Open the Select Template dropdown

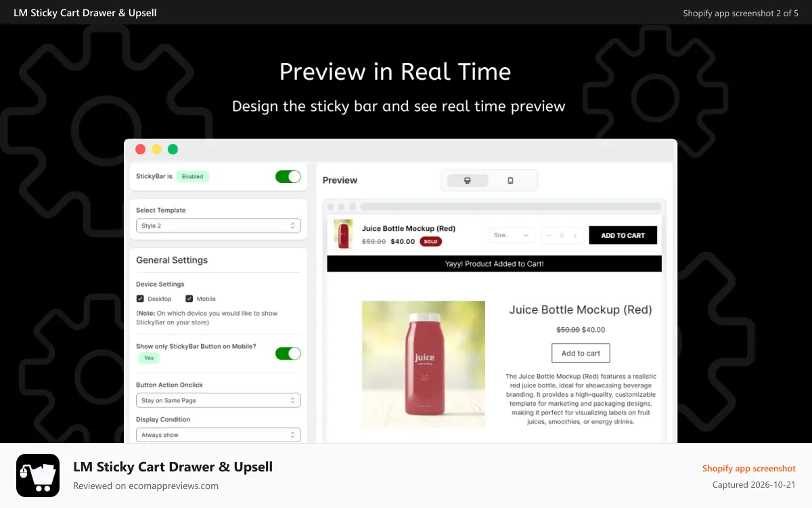pyautogui.click(x=219, y=226)
